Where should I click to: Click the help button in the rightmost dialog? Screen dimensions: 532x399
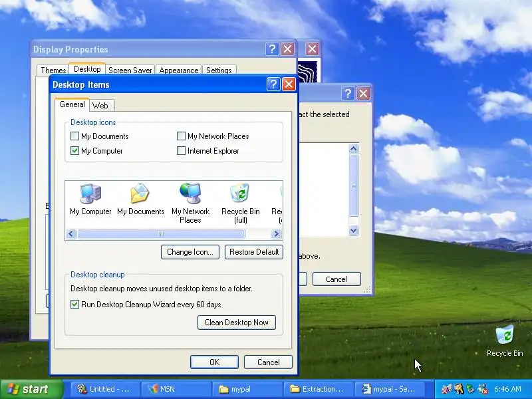pyautogui.click(x=348, y=93)
